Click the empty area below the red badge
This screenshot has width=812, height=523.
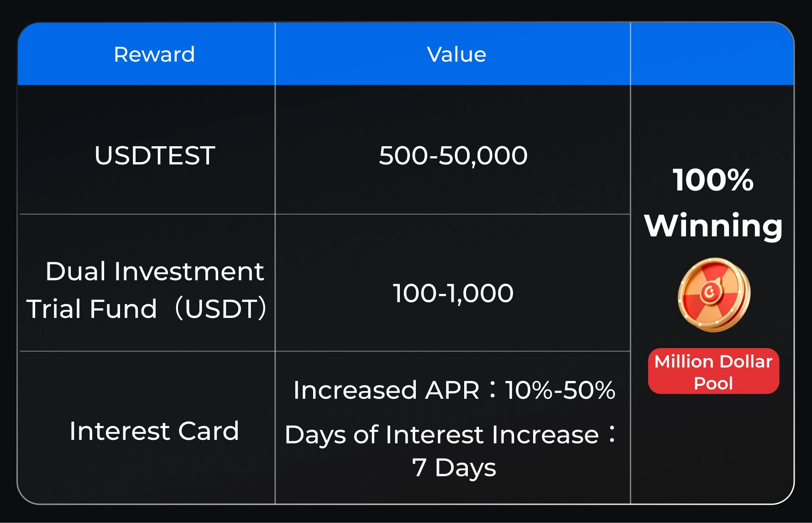[712, 448]
